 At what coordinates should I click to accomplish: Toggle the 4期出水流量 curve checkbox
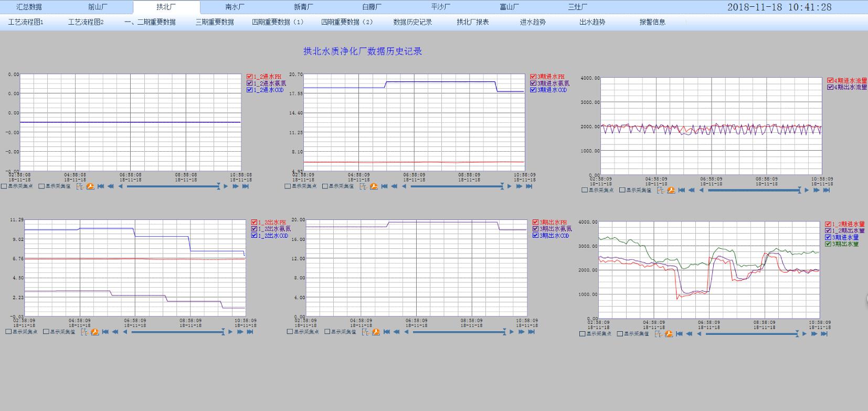pyautogui.click(x=830, y=87)
